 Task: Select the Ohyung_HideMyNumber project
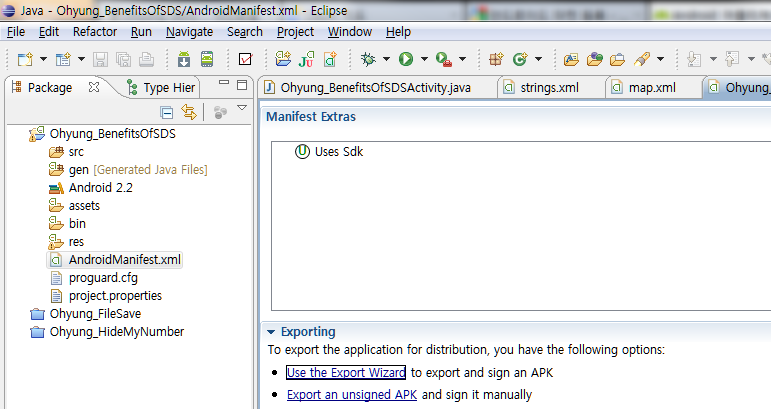(116, 332)
